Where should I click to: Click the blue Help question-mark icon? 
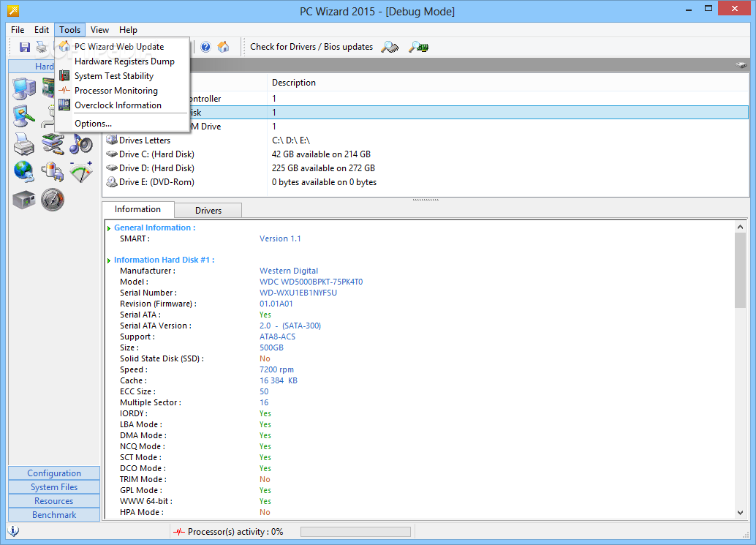206,47
